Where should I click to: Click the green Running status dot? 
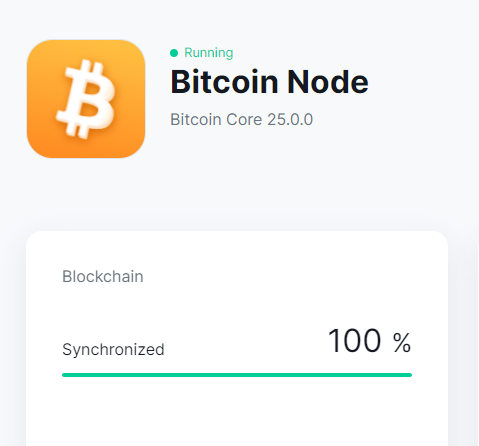coord(174,53)
